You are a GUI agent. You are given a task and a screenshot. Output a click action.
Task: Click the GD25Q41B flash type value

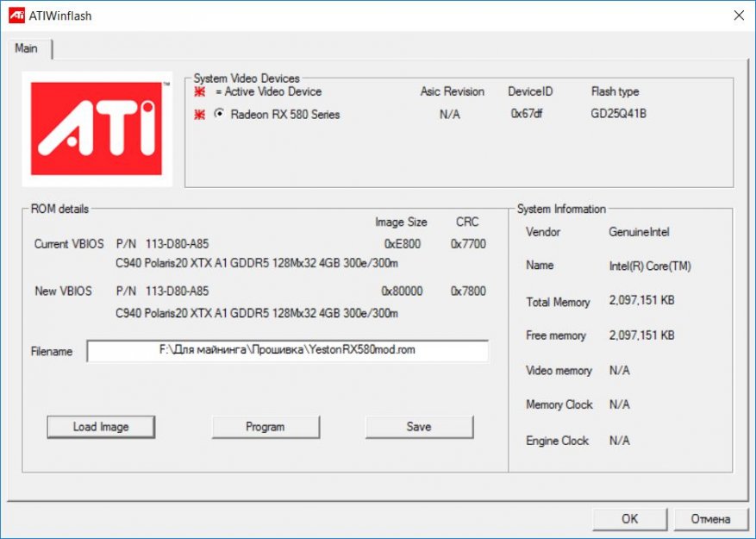point(618,114)
